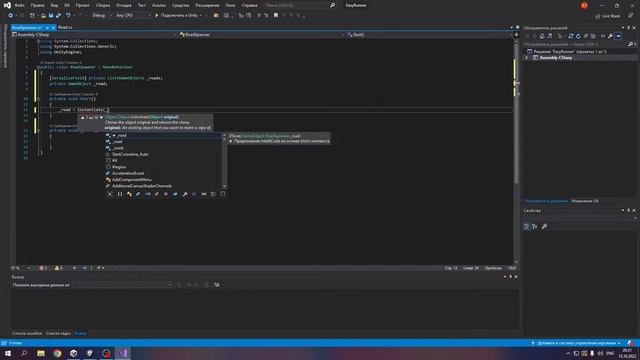Click the Sync icon in Solution Explorer
Screen dimensions: 640x360
[571, 36]
